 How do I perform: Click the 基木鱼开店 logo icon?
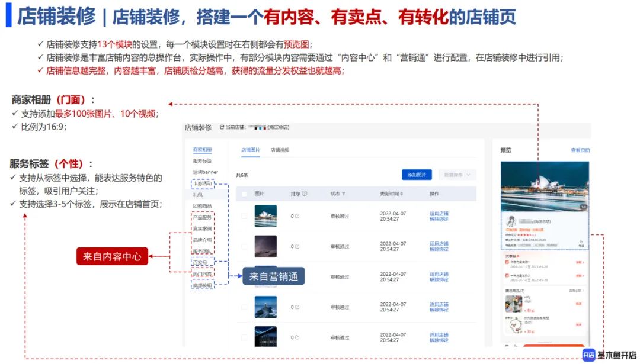[x=588, y=355]
